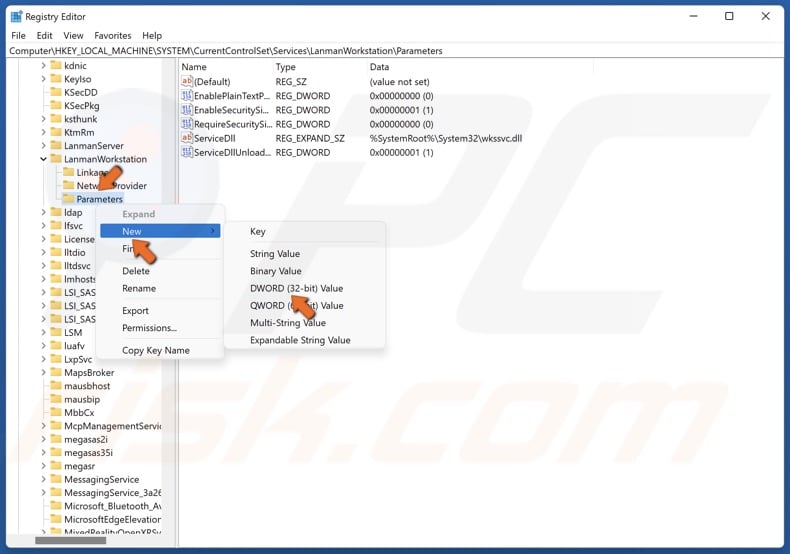Expand the ksthunk tree node
Image resolution: width=790 pixels, height=554 pixels.
coord(43,119)
